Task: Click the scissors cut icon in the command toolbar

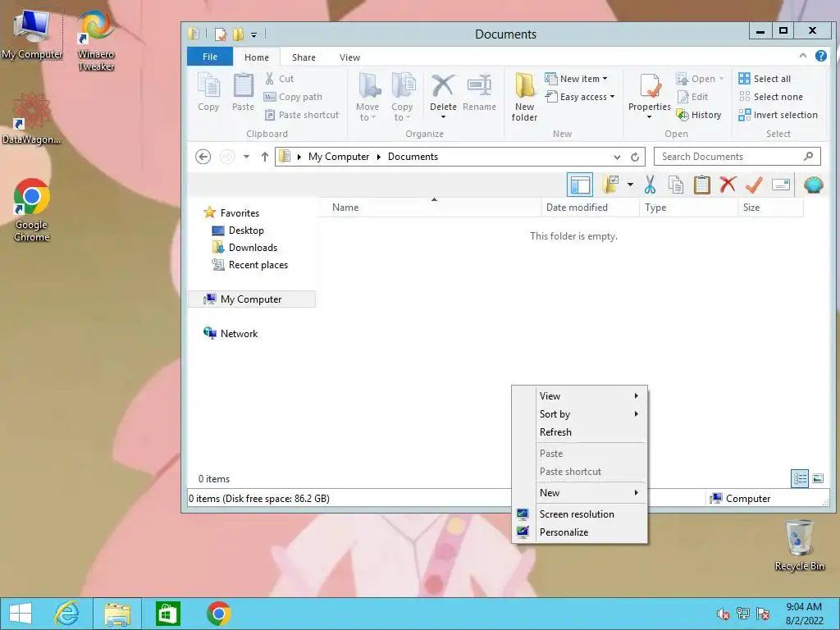Action: coord(650,185)
